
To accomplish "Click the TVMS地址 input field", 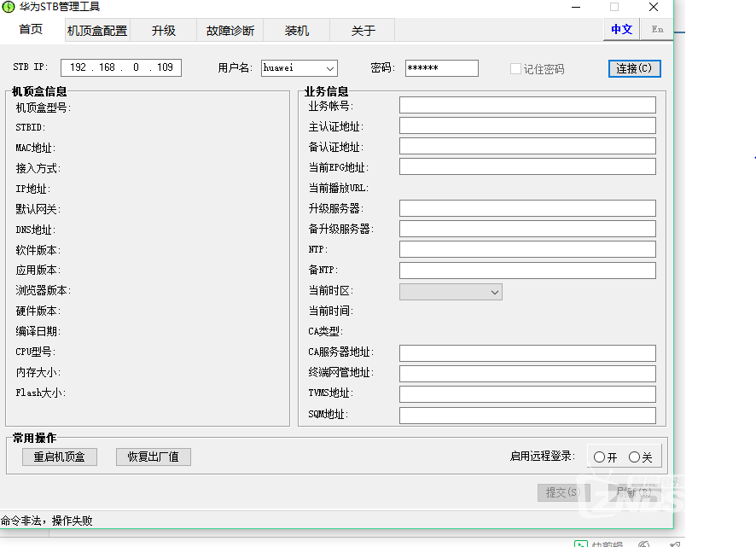I will (527, 394).
